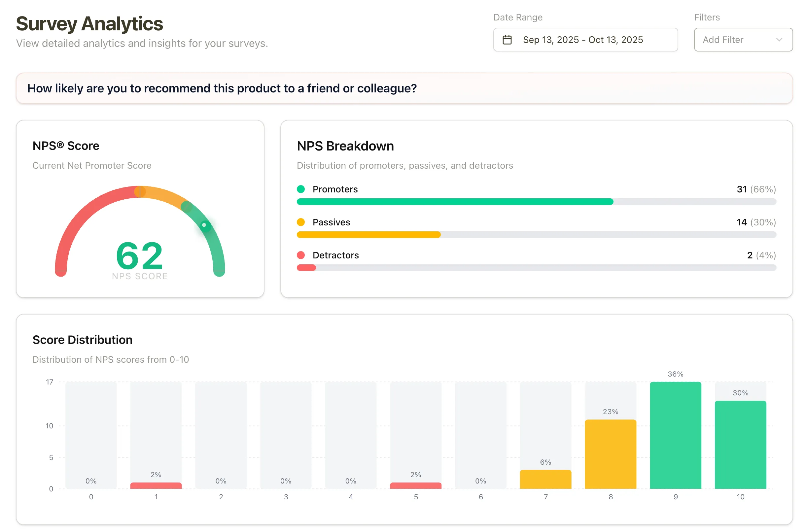Click the yellow bar for score 8
Viewport: 807px width, 532px height.
point(611,455)
